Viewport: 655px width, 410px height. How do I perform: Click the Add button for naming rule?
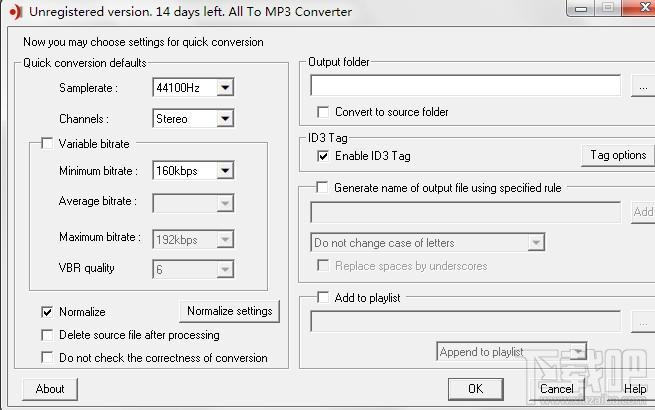pos(643,212)
